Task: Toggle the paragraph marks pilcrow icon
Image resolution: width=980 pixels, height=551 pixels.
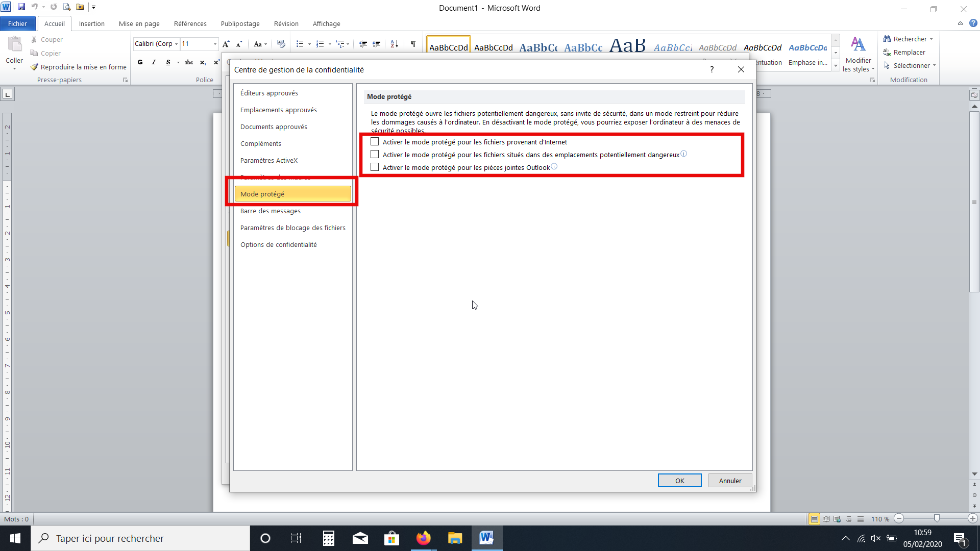Action: tap(413, 44)
